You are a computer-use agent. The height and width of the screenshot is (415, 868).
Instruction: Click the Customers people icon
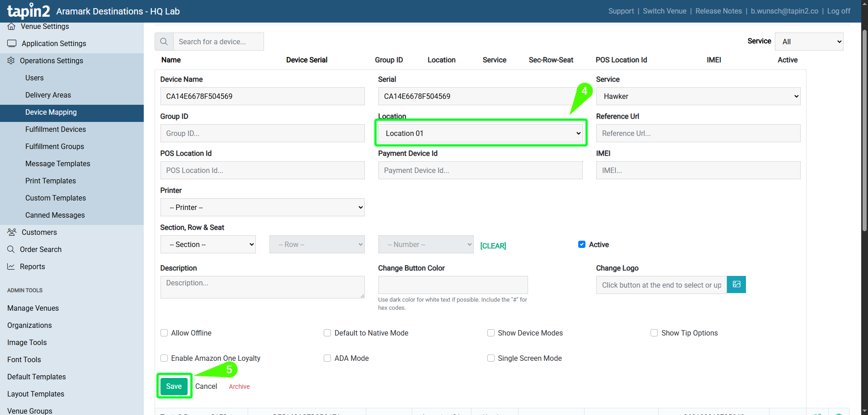12,232
